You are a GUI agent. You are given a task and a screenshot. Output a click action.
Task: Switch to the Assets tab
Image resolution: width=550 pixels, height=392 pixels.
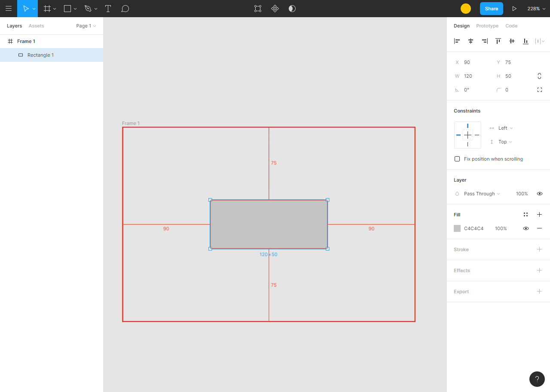coord(37,26)
